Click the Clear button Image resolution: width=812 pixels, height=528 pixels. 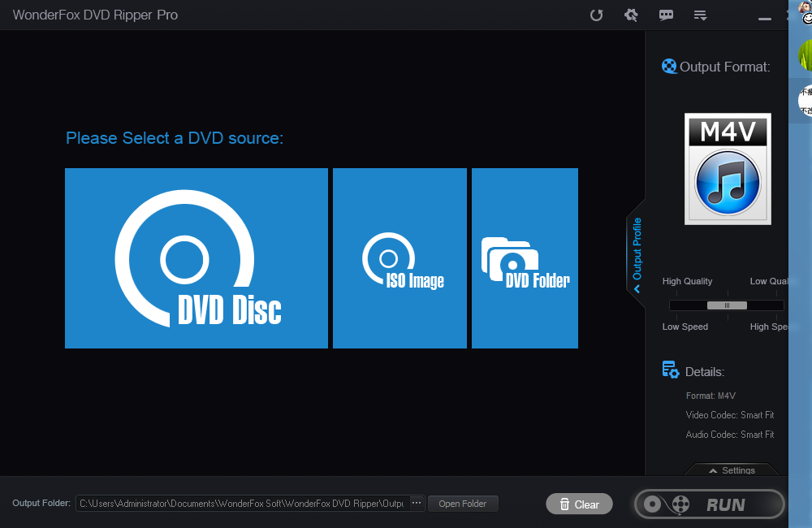pyautogui.click(x=579, y=504)
